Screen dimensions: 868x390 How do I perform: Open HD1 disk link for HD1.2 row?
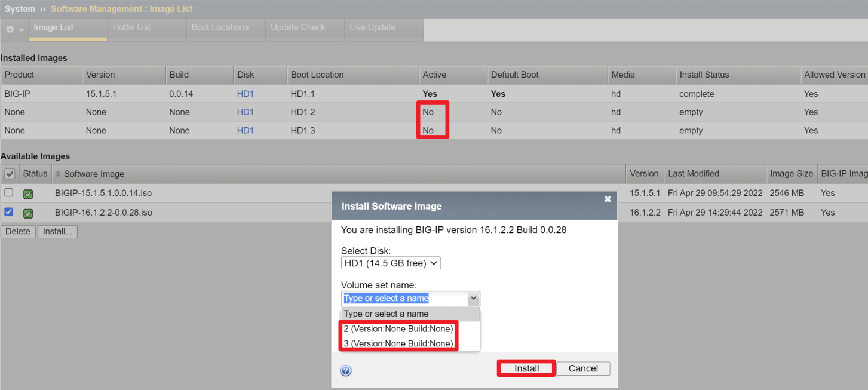(x=246, y=112)
